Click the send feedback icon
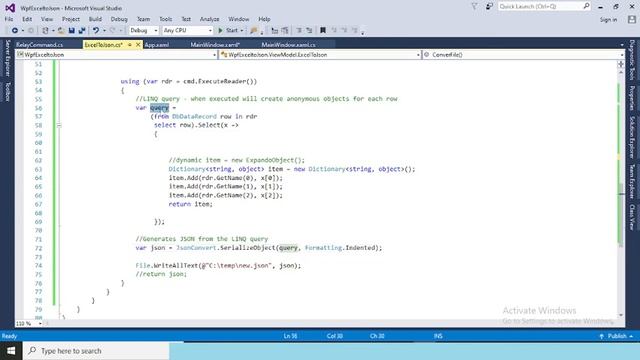 coord(489,7)
